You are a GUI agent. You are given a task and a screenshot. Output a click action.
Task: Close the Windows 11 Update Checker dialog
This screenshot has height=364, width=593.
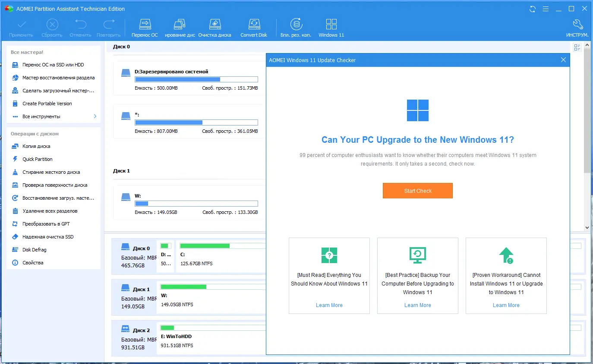point(563,60)
